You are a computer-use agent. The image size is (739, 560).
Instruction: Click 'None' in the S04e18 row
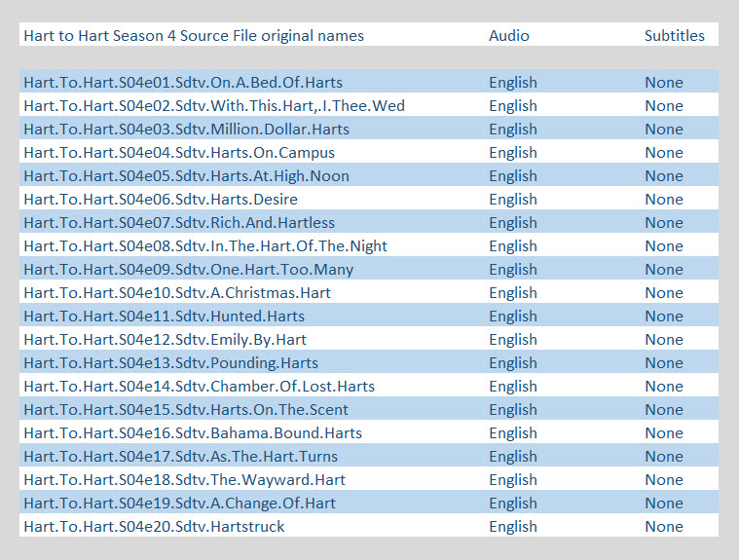pyautogui.click(x=664, y=480)
